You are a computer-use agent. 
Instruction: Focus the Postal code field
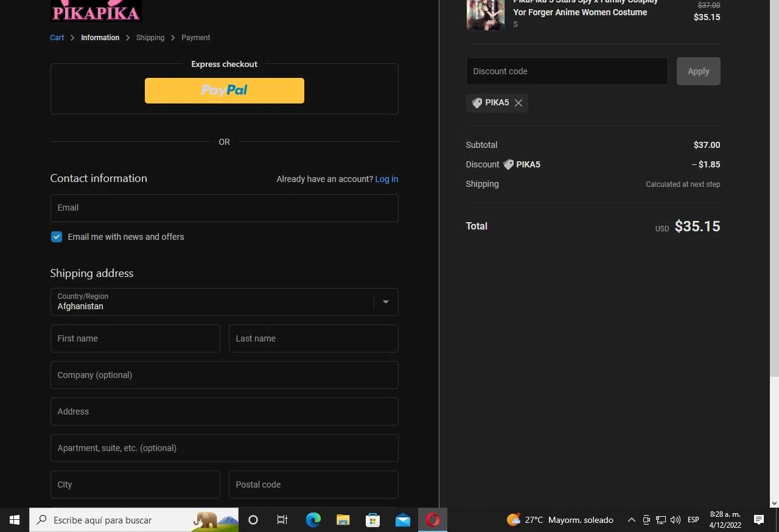pos(313,485)
